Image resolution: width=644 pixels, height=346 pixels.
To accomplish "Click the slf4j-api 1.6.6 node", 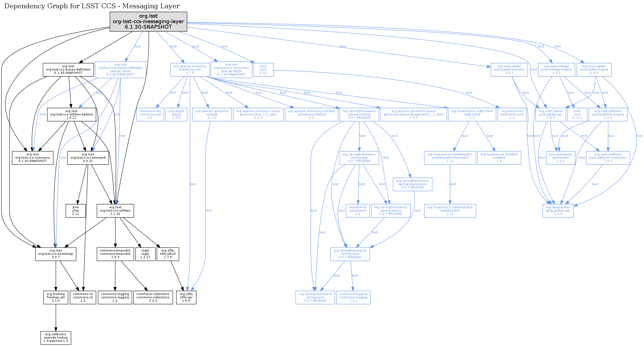I will (x=186, y=298).
